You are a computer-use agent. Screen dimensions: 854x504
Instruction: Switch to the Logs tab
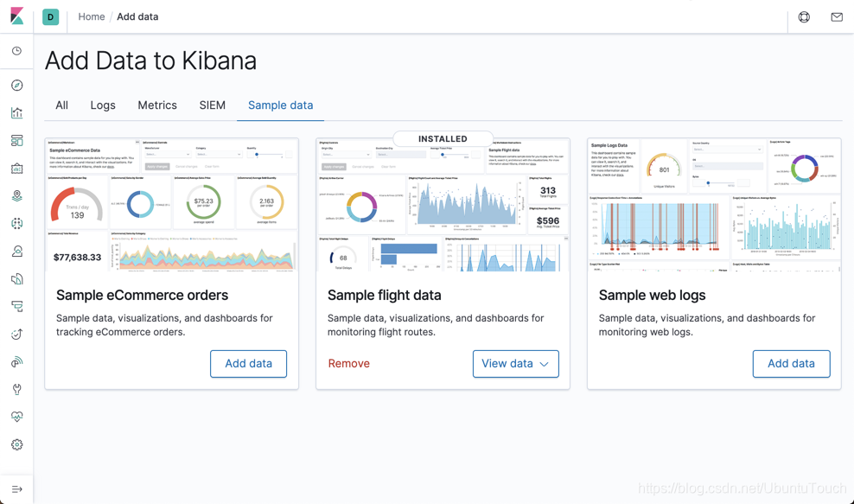pos(103,105)
